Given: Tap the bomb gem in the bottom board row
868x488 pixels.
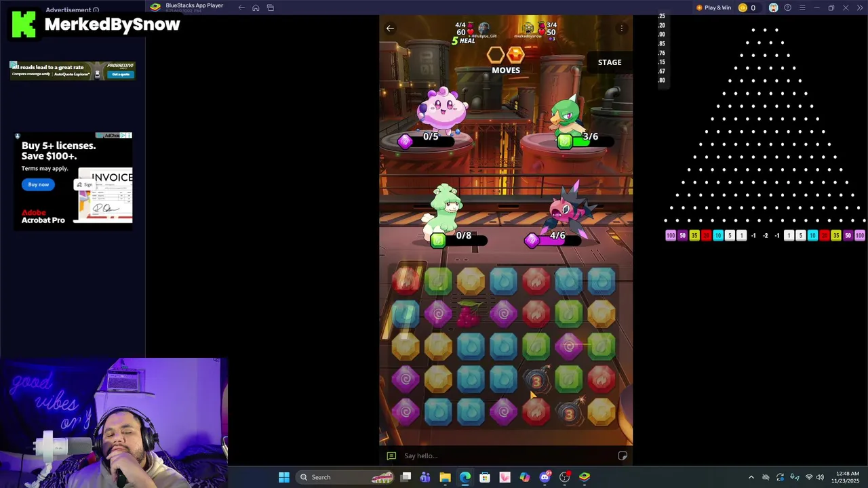Looking at the screenshot, I should (570, 413).
